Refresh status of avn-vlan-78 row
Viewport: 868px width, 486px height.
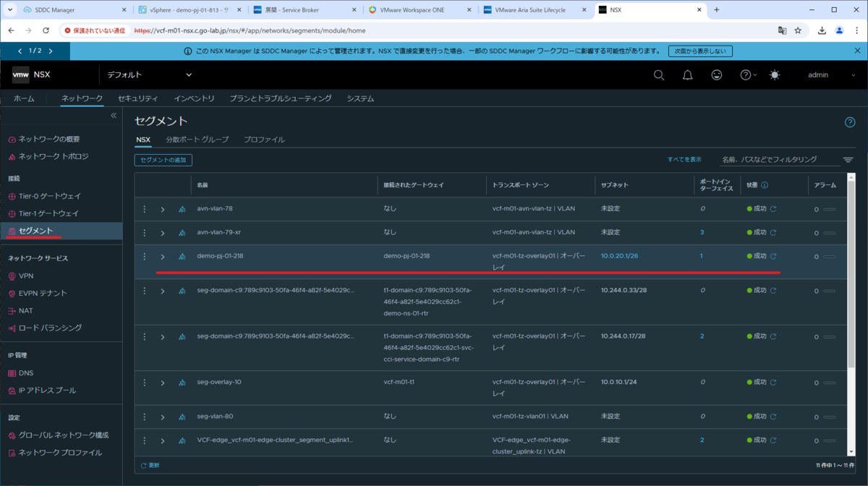[773, 209]
